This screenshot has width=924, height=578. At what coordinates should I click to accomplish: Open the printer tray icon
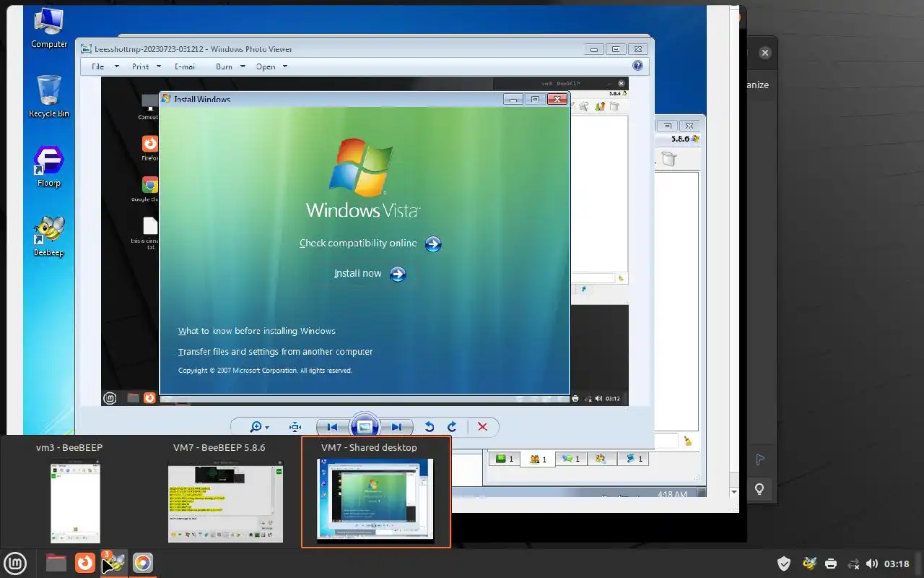[831, 564]
